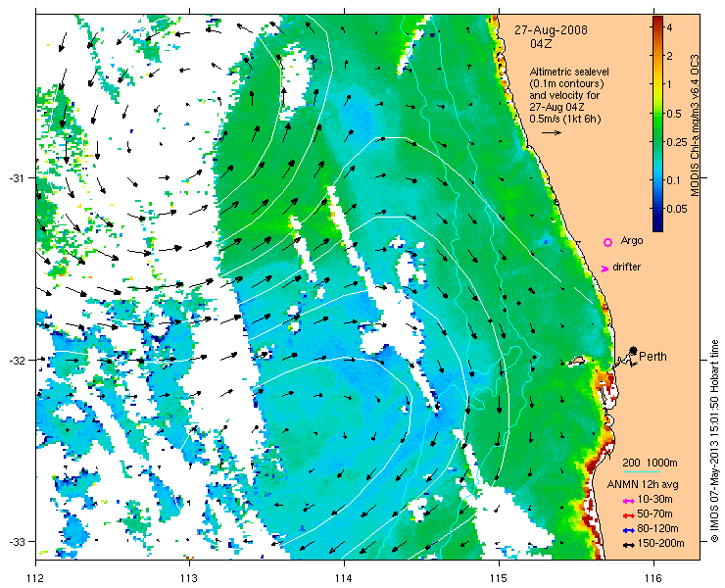Click the 10-30m depth label
Image resolution: width=725 pixels, height=588 pixels.
pos(654,499)
